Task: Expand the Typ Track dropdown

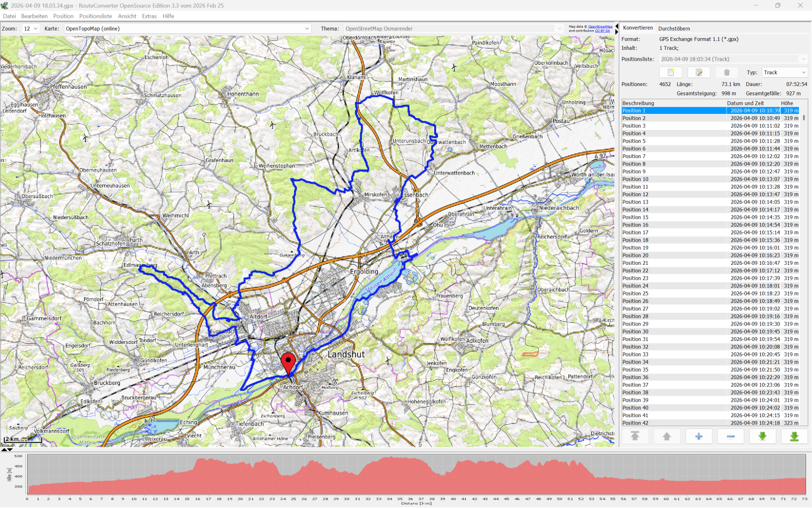Action: 784,72
